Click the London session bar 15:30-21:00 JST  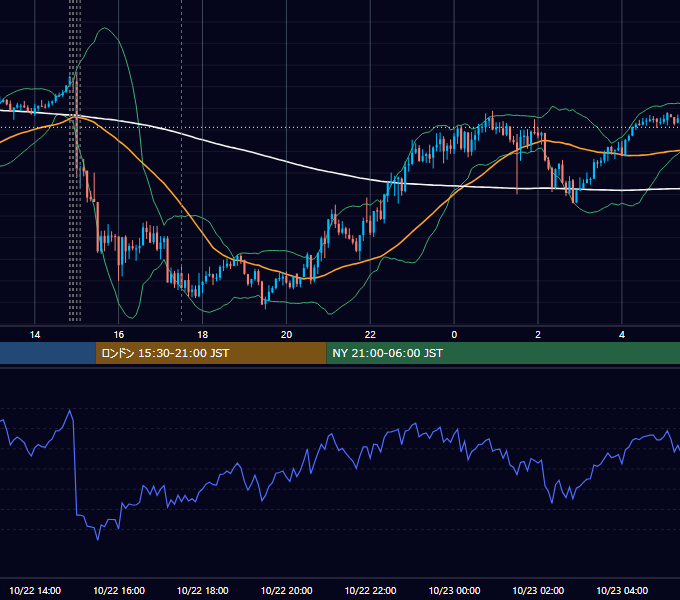click(x=211, y=353)
